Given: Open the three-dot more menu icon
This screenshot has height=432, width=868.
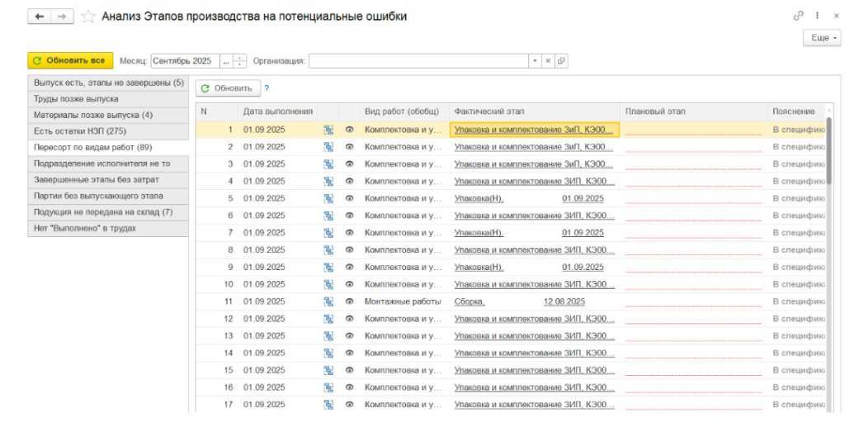Looking at the screenshot, I should click(817, 16).
